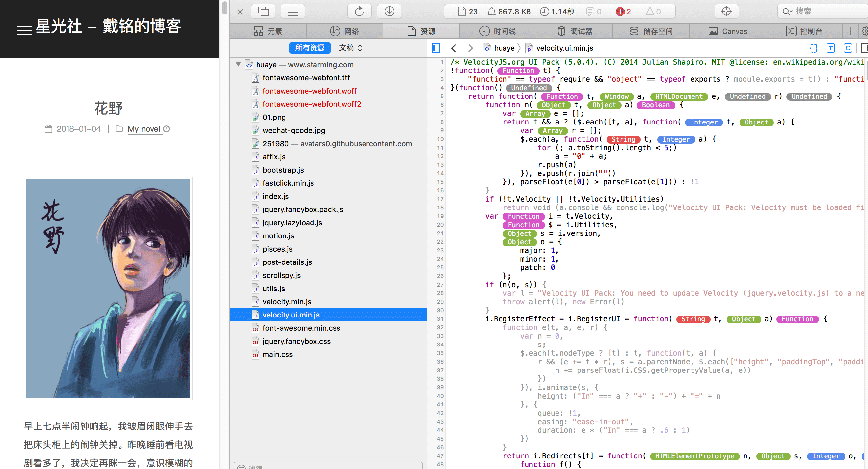Click velocity.ui.min.js in the path breadcrumb
868x469 pixels.
[560, 48]
